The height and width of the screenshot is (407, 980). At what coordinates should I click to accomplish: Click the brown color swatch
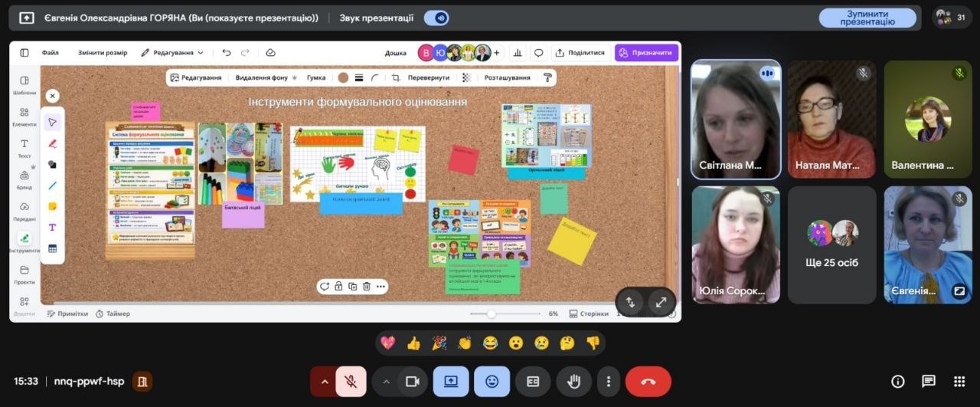(x=343, y=77)
